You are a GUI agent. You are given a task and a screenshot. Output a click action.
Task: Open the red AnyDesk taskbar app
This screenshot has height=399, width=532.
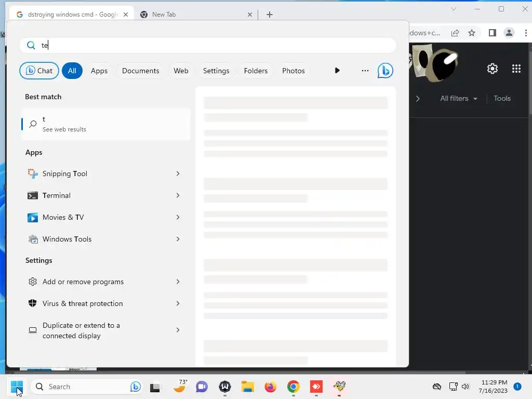click(x=316, y=387)
